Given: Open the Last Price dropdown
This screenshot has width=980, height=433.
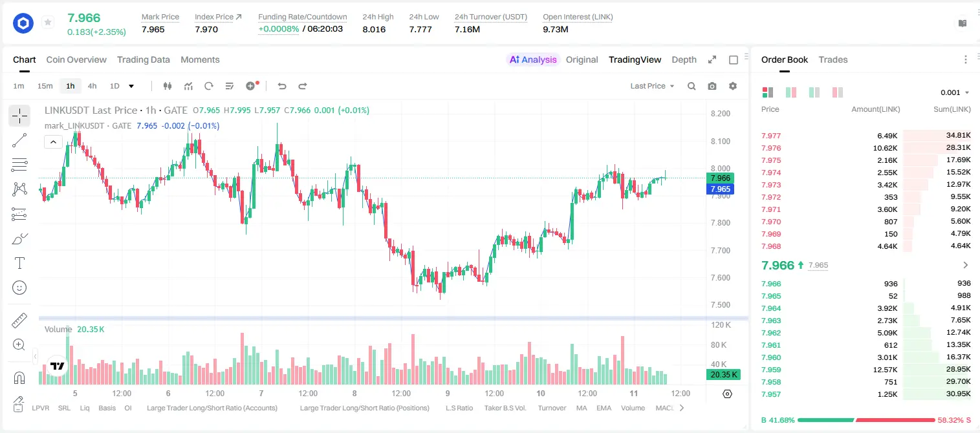Looking at the screenshot, I should 652,86.
